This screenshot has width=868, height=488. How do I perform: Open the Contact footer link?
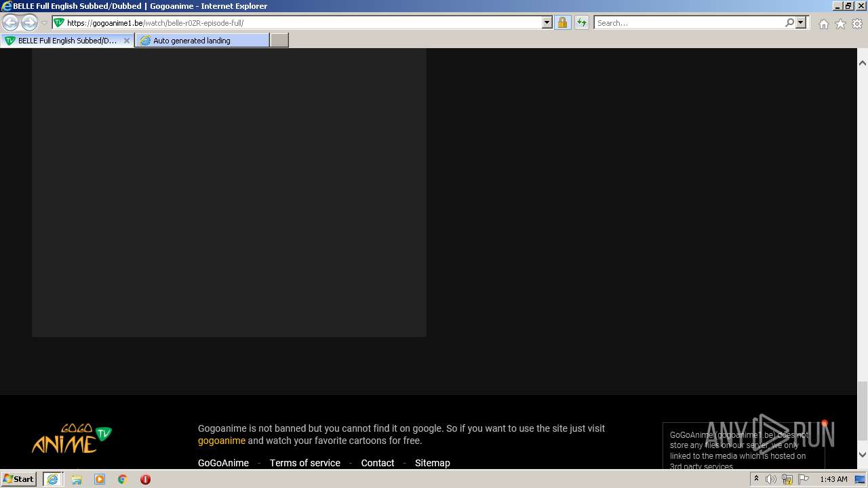click(378, 463)
